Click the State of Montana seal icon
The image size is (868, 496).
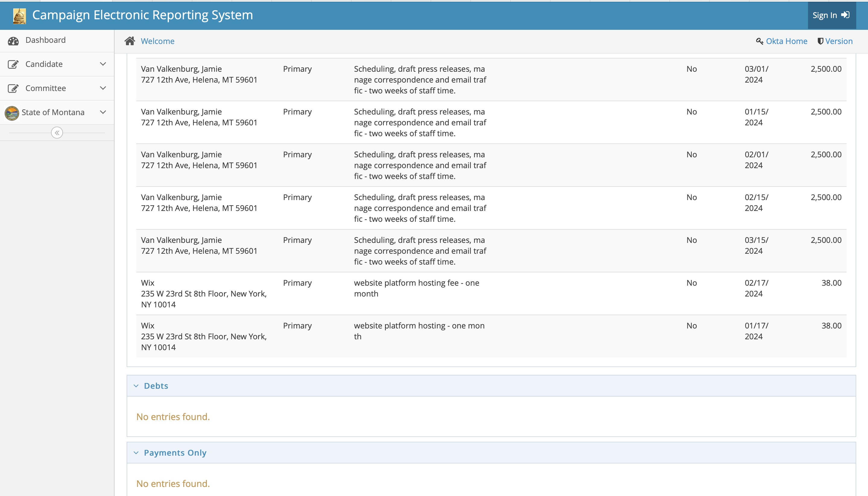tap(12, 113)
